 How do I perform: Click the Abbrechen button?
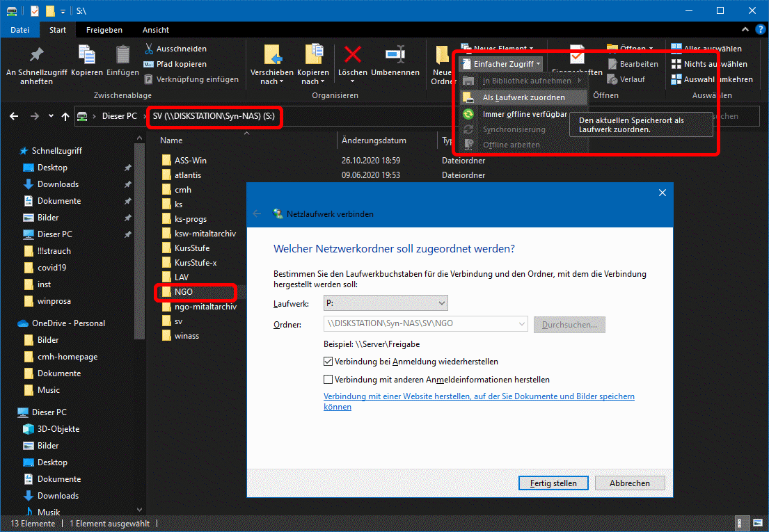point(629,483)
